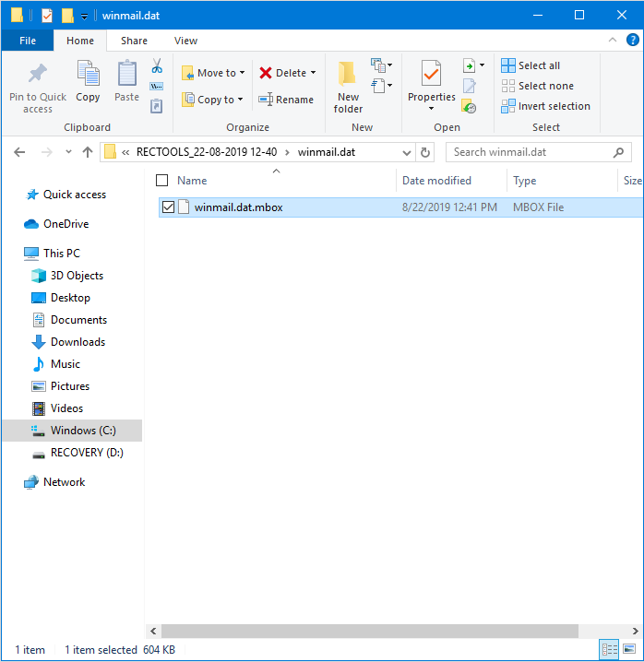The width and height of the screenshot is (644, 662).
Task: Click the Copy path icon
Action: [x=156, y=86]
